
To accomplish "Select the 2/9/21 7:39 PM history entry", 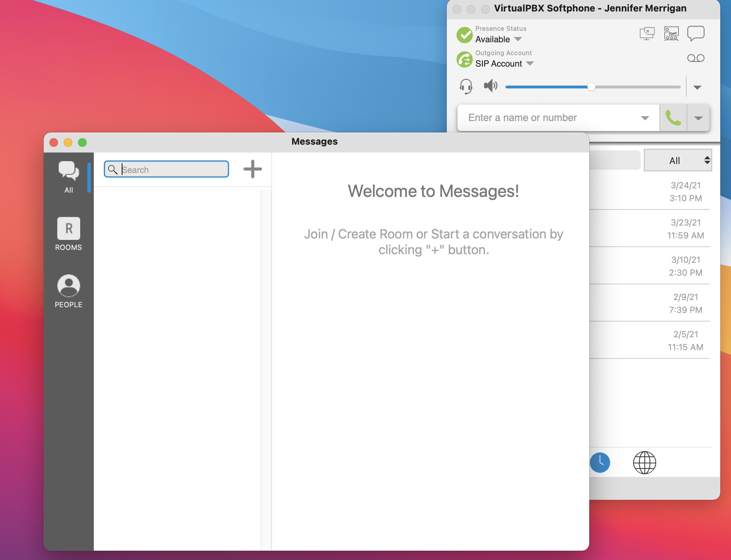I will pos(650,303).
